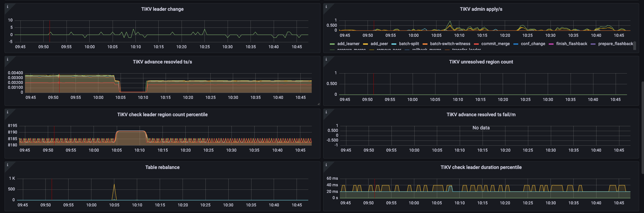
Task: Click info icon on TiKV unresolved region count panel
Action: tap(326, 59)
